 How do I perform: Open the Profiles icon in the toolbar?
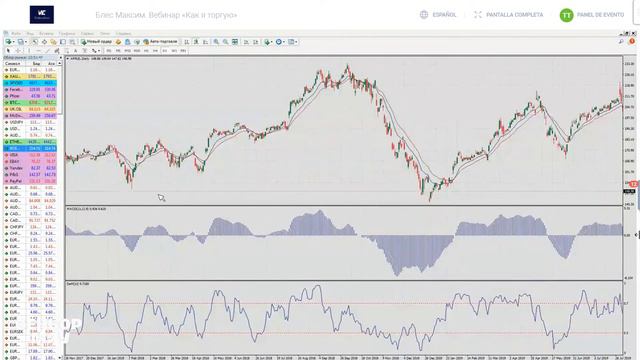[x=20, y=42]
